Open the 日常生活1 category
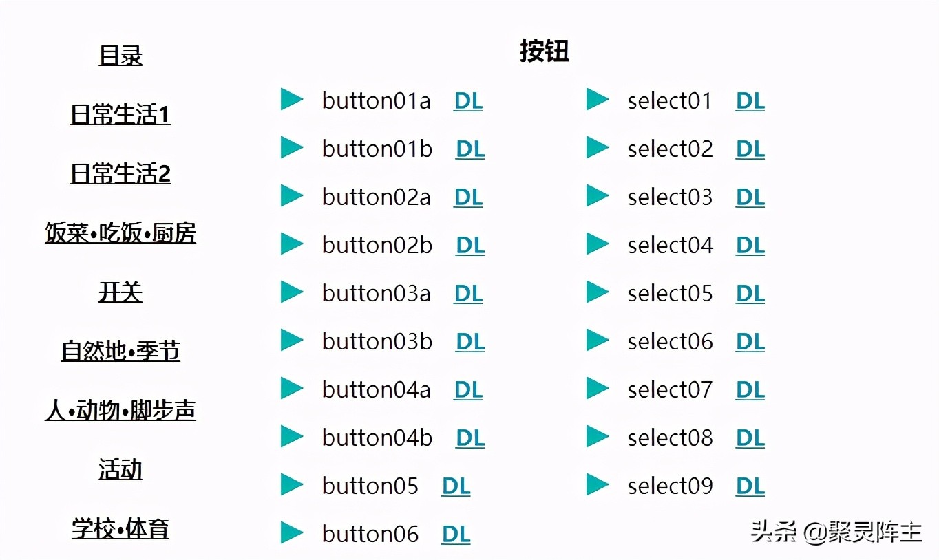 [120, 114]
